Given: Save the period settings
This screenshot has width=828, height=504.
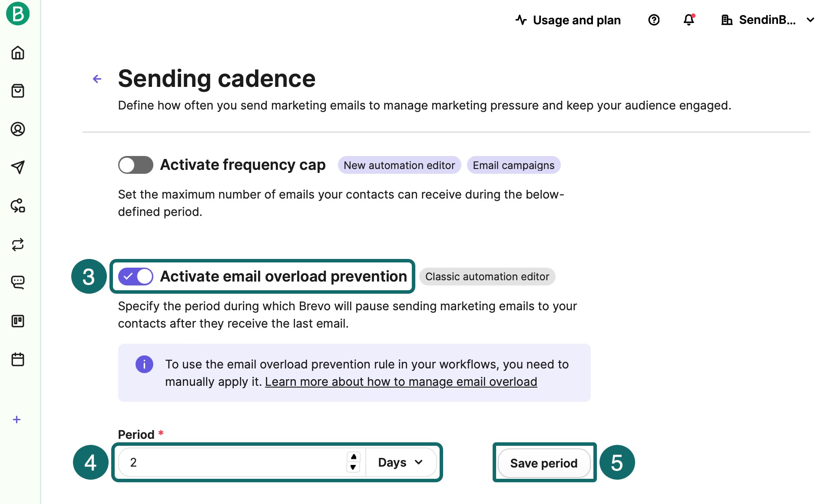Looking at the screenshot, I should pos(544,463).
